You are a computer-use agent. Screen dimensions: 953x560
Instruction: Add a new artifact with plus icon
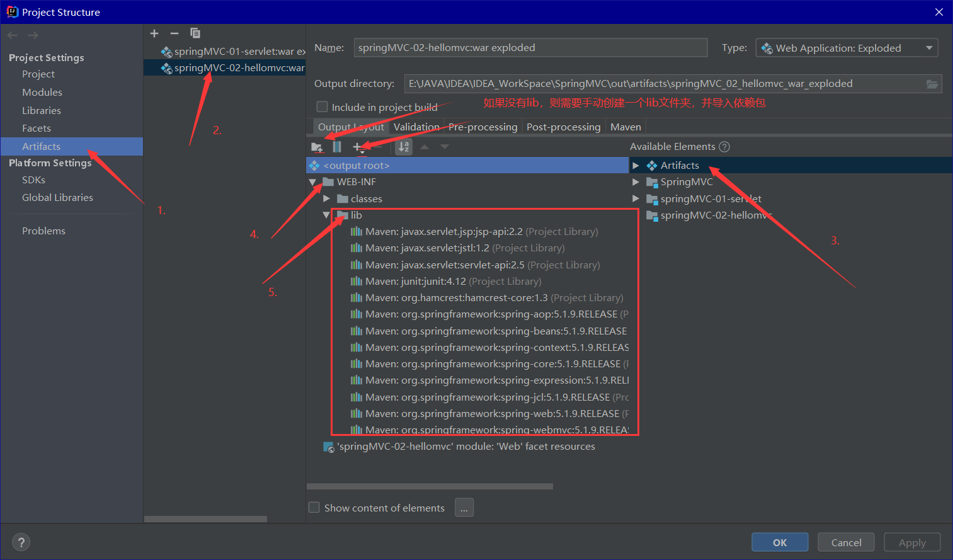(154, 33)
